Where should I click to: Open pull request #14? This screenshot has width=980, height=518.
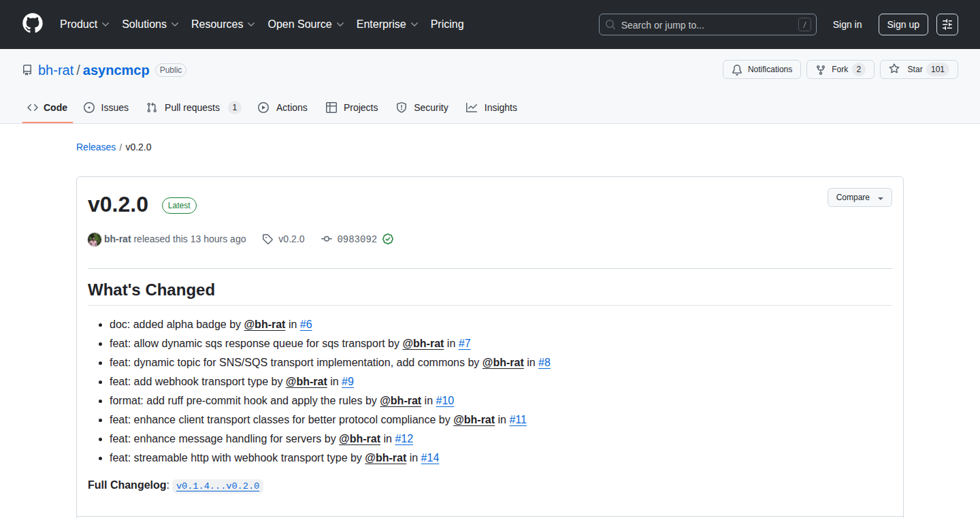coord(430,457)
